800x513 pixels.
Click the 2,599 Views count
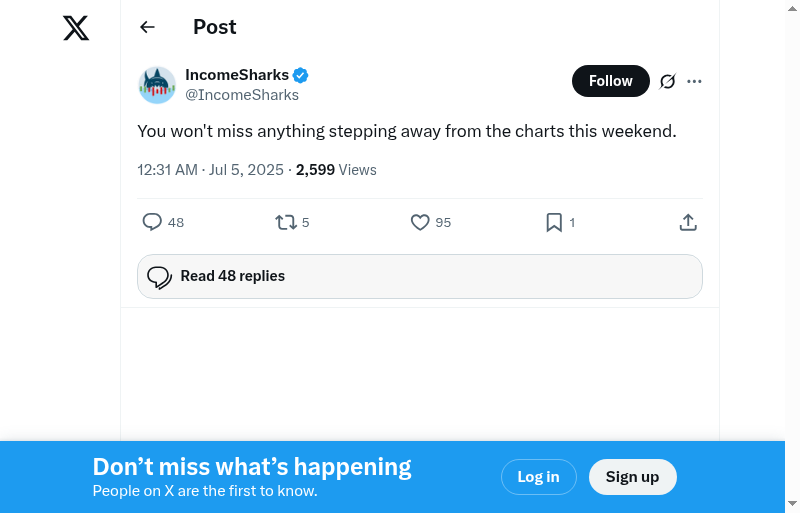336,170
